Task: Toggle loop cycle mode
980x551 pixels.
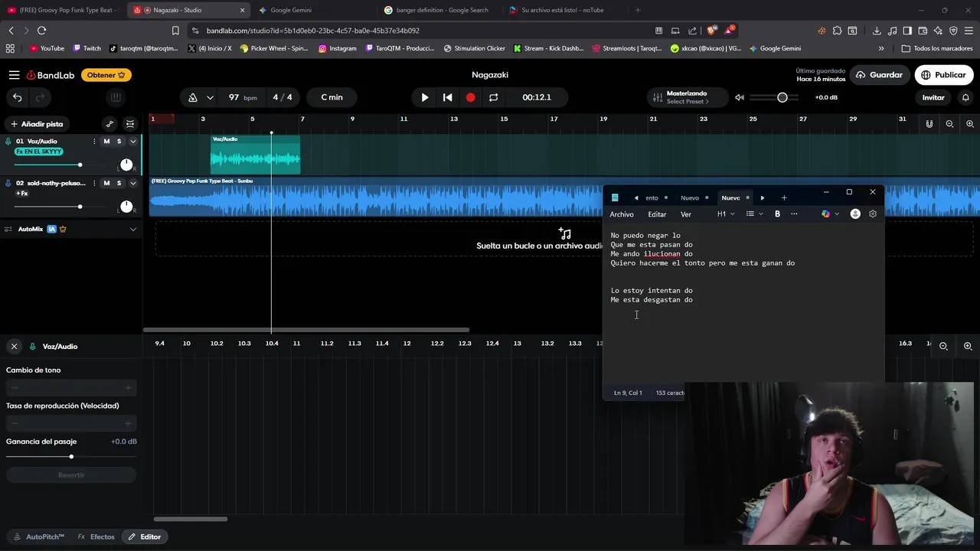Action: [x=493, y=97]
